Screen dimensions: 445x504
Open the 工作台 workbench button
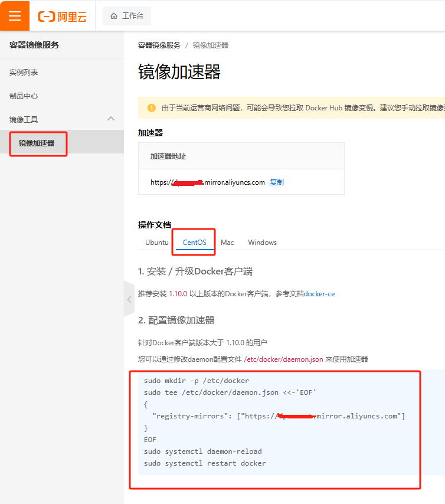pos(127,16)
